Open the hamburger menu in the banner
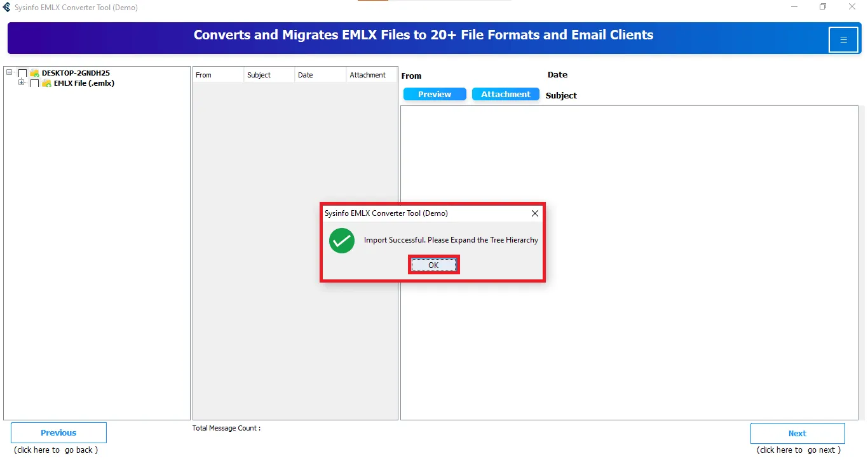868x461 pixels. (x=843, y=39)
